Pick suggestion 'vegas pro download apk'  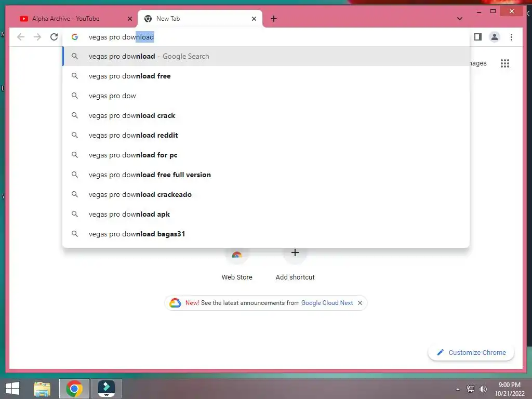[266, 214]
